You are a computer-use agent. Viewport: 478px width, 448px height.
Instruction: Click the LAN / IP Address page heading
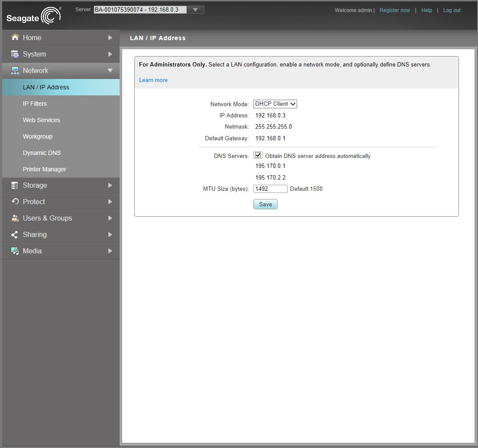coord(158,38)
